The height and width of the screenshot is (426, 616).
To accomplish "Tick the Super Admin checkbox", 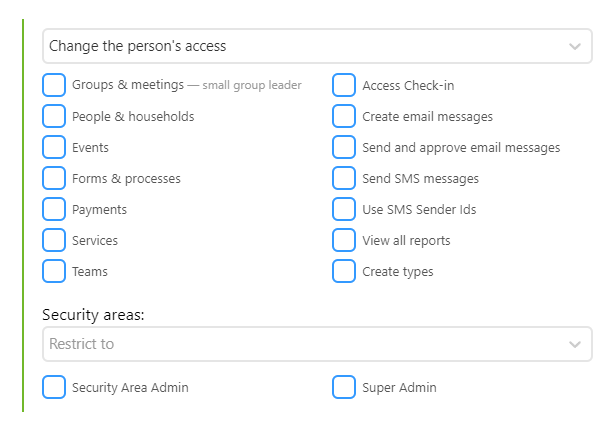I will (344, 387).
